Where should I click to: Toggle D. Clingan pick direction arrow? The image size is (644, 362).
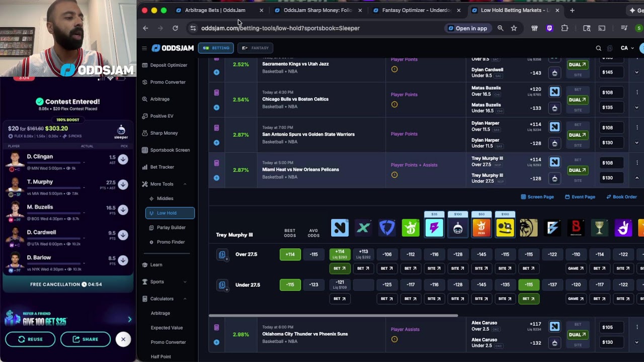coord(123,159)
